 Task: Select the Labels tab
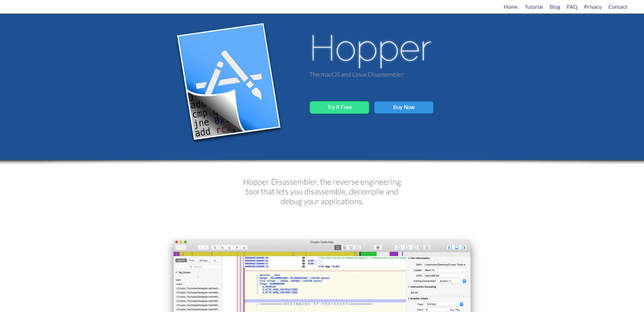pos(181,261)
